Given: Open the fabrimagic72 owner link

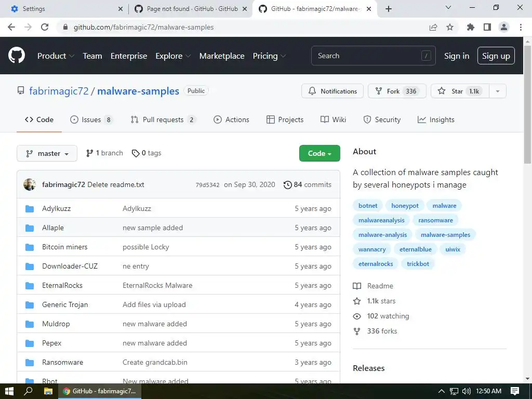Looking at the screenshot, I should (x=59, y=91).
